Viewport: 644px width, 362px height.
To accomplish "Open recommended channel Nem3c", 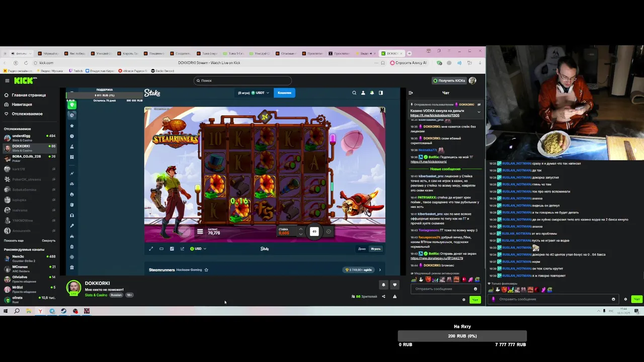I will coord(29,258).
